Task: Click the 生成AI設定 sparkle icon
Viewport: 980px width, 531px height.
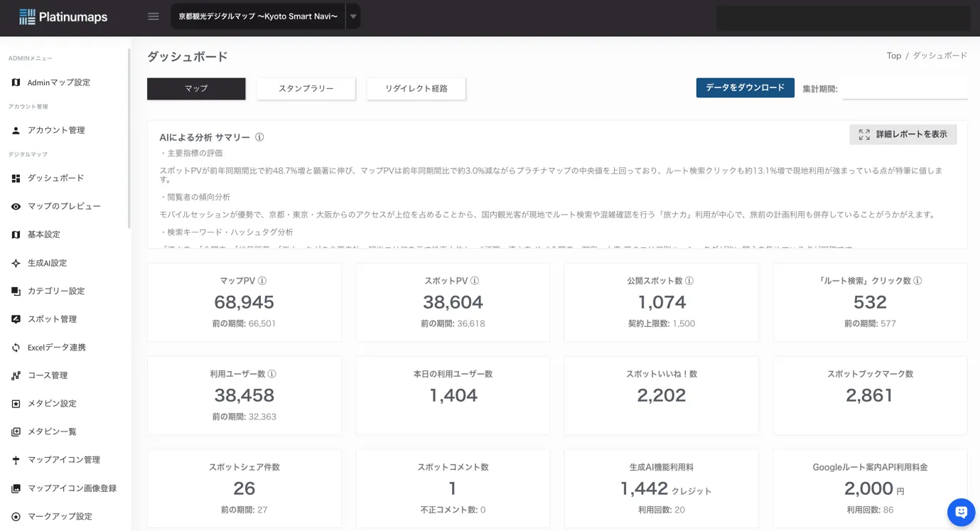Action: tap(16, 263)
